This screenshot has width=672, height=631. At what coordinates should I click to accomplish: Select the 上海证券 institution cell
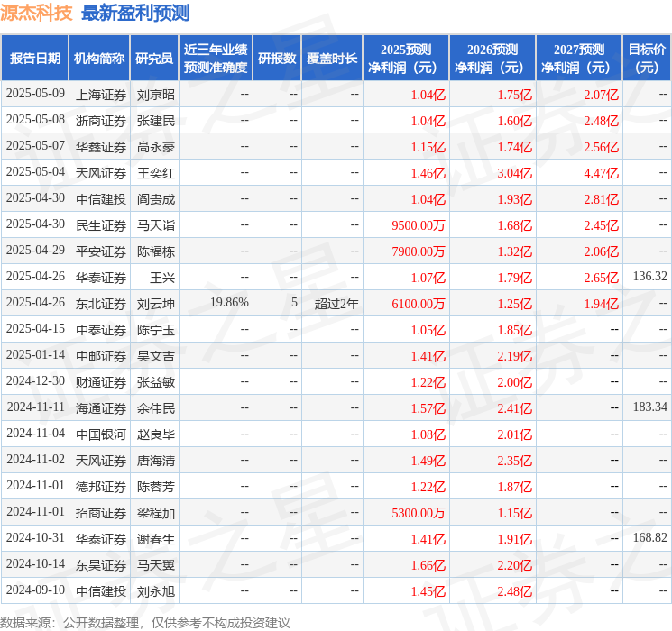[x=101, y=95]
